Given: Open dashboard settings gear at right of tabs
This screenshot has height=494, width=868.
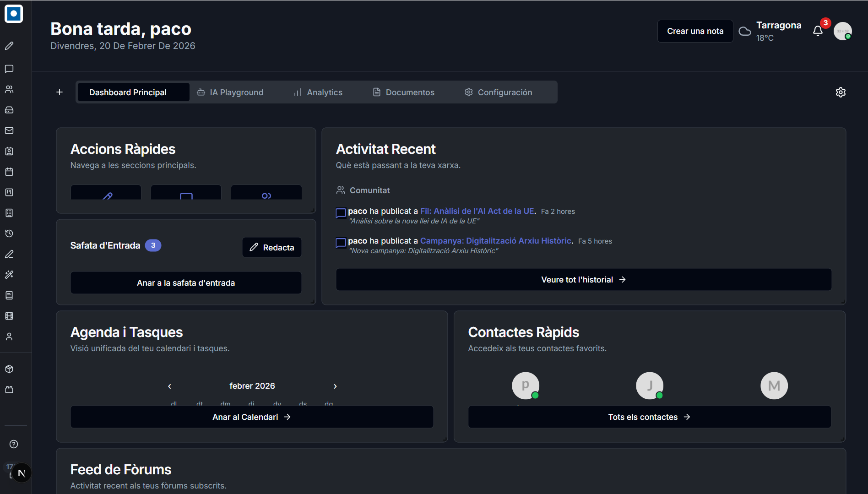Looking at the screenshot, I should [841, 92].
